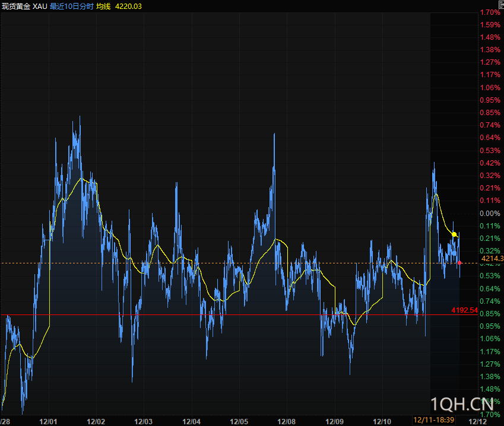This screenshot has height=426, width=504.
Task: Click the yellow 均线 legend label
Action: (x=103, y=7)
